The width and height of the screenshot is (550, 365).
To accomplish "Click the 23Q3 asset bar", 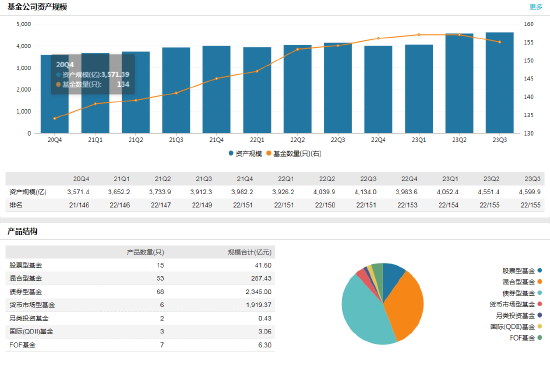I will 500,83.
